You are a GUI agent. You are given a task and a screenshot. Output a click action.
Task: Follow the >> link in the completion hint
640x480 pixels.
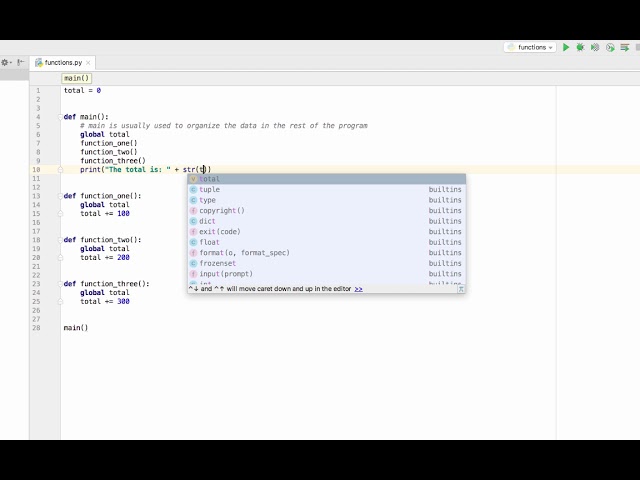point(358,289)
